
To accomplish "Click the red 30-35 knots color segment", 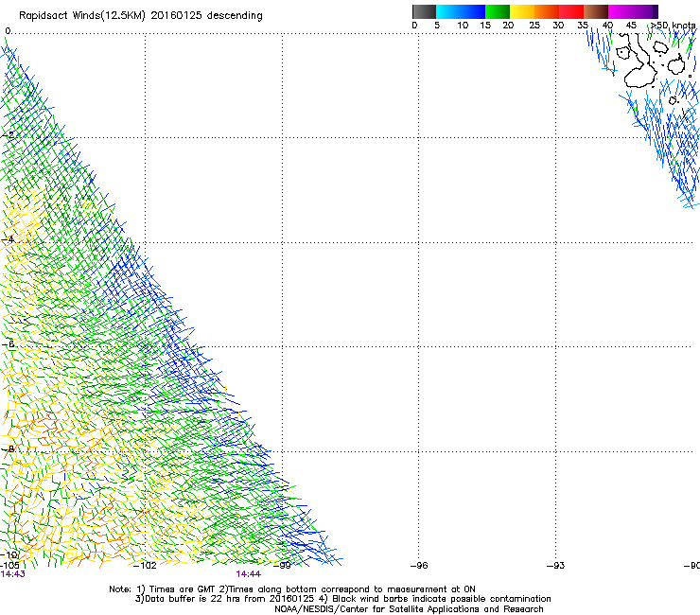I will pos(571,11).
